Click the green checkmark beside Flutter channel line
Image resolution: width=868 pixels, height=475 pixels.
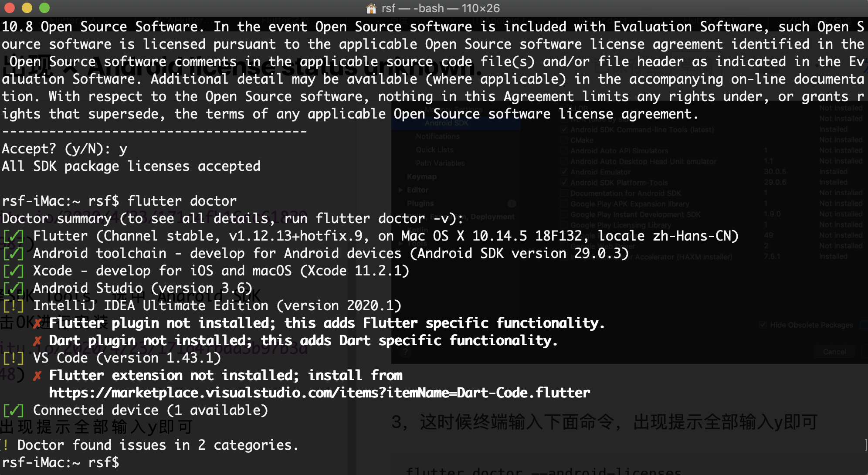14,237
